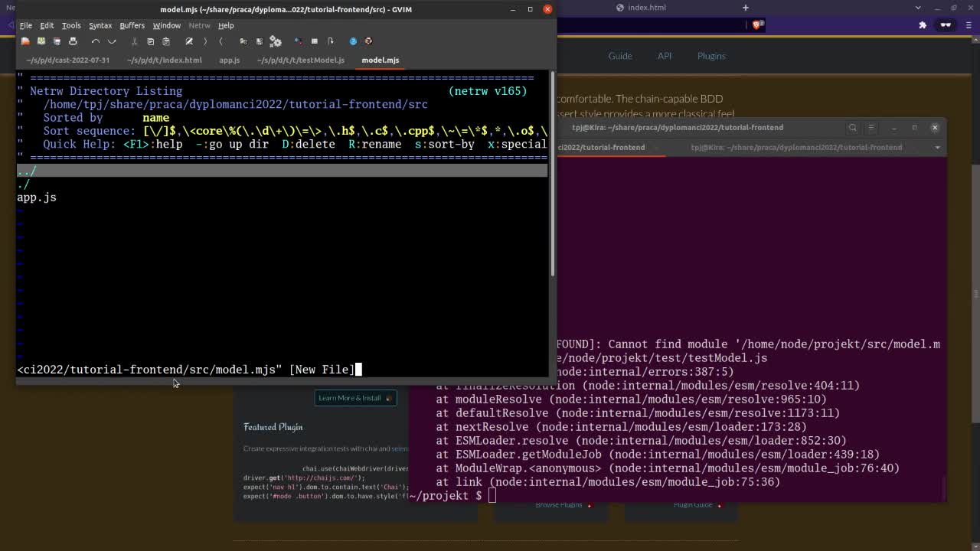Open the Tools menu in GVIM
980x551 pixels.
pyautogui.click(x=71, y=25)
